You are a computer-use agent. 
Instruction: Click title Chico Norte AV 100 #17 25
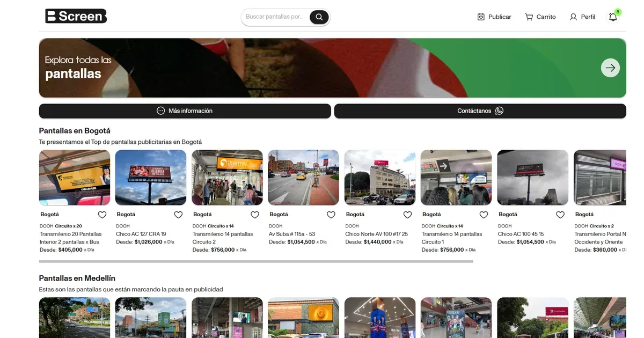coord(376,234)
